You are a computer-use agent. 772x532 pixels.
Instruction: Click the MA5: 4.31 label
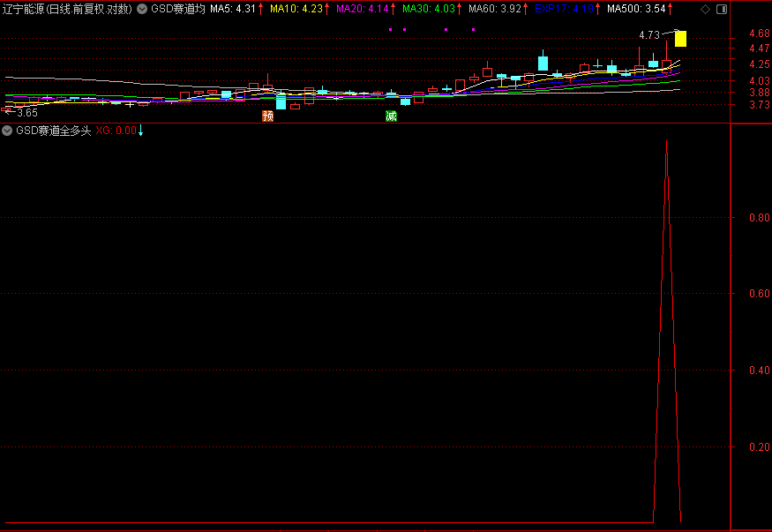click(232, 9)
